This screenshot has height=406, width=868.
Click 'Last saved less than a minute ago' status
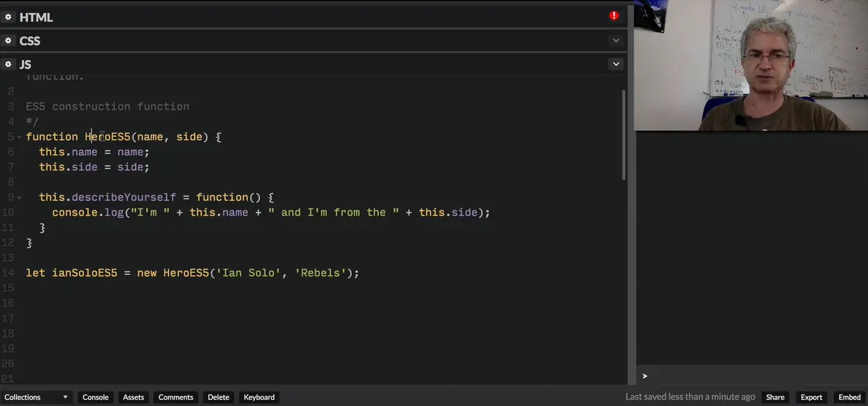pyautogui.click(x=690, y=397)
